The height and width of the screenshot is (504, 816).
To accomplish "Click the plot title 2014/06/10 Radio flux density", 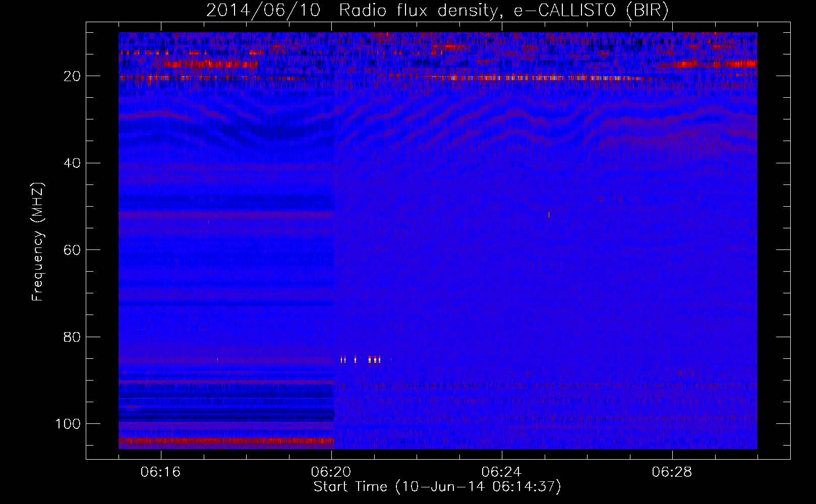I will (x=437, y=10).
